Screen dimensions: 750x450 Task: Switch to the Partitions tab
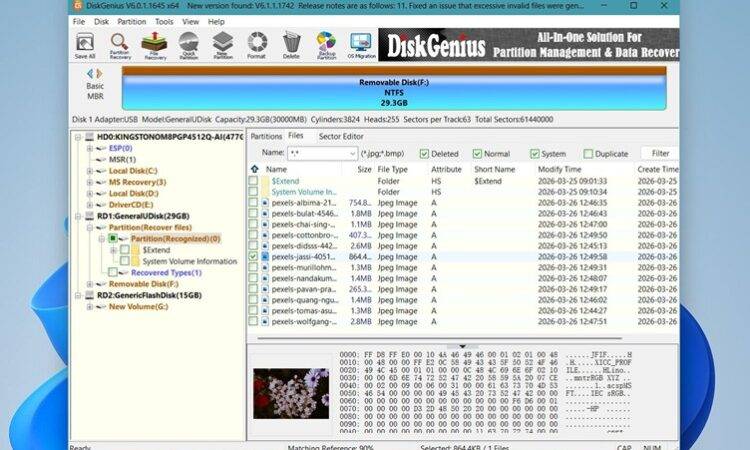[266, 136]
